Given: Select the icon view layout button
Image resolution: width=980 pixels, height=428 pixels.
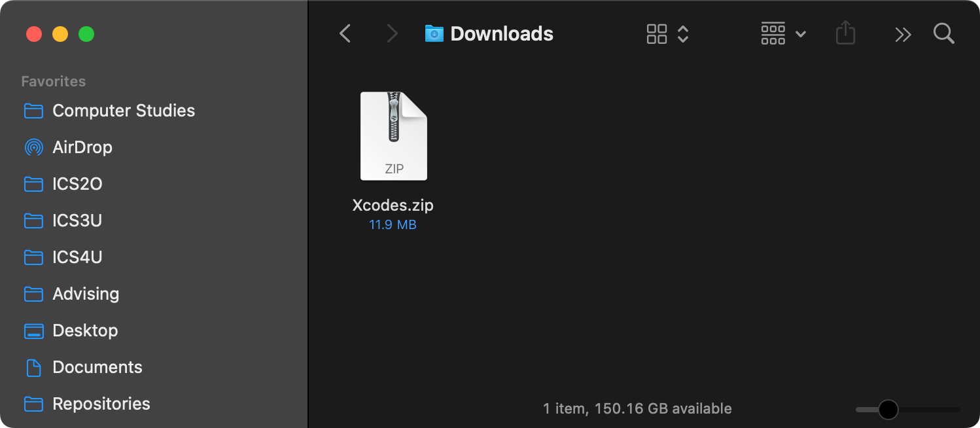Looking at the screenshot, I should (657, 33).
